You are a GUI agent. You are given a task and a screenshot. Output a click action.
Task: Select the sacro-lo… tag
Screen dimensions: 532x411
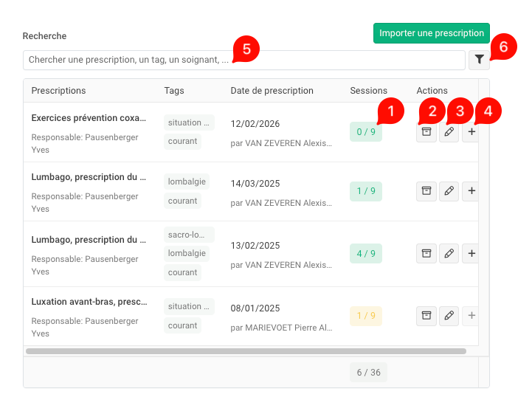point(189,235)
